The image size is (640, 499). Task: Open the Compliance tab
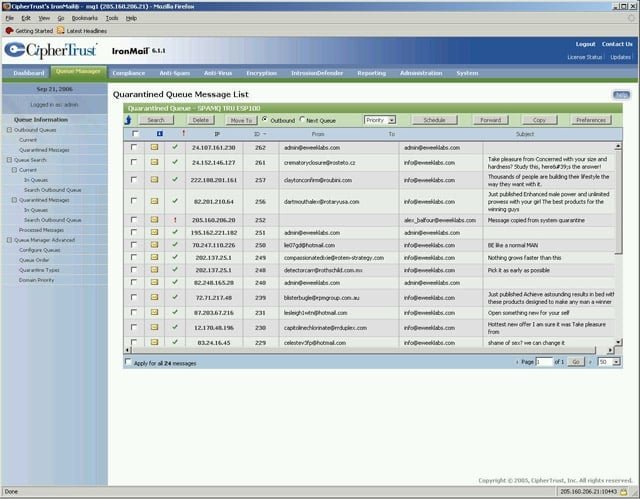[129, 73]
